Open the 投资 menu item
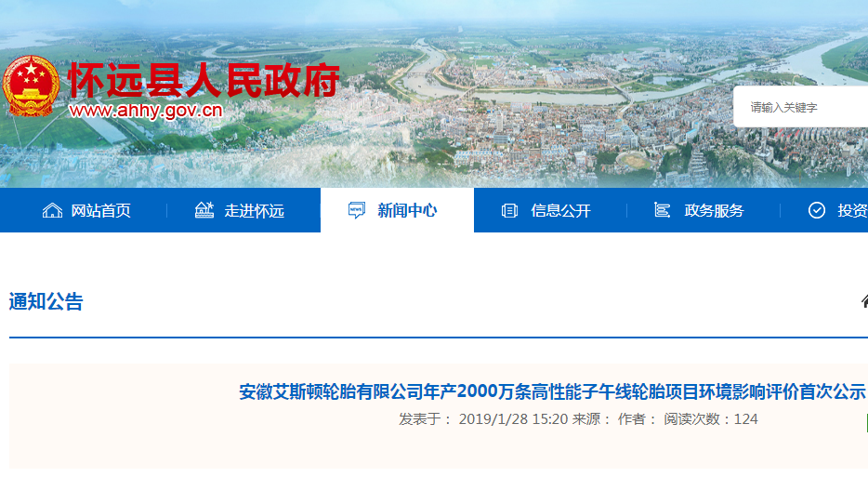 click(x=852, y=210)
